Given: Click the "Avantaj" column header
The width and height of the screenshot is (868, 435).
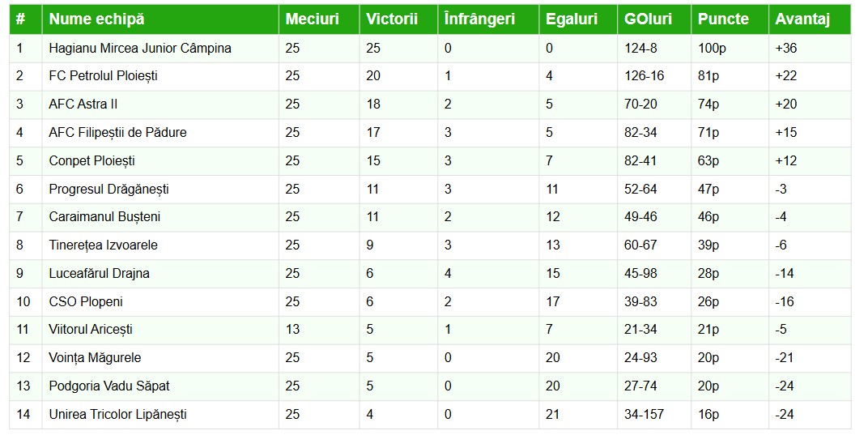Looking at the screenshot, I should [802, 19].
